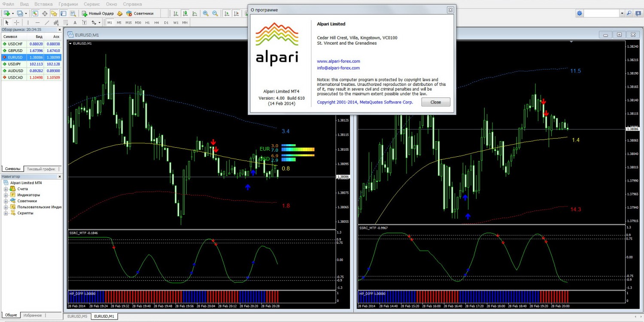Select the arrows objects tool
This screenshot has width=644, height=322.
(x=94, y=22)
